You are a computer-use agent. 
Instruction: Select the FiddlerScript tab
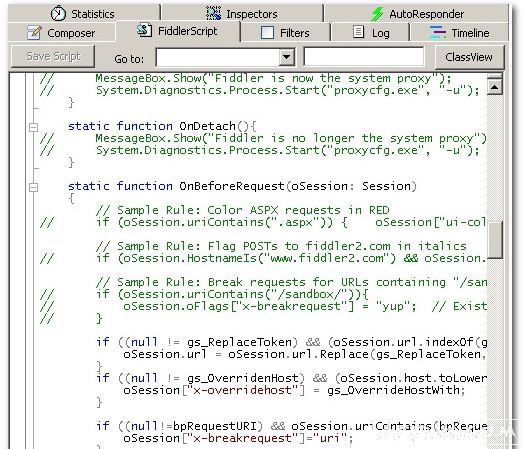click(x=177, y=31)
